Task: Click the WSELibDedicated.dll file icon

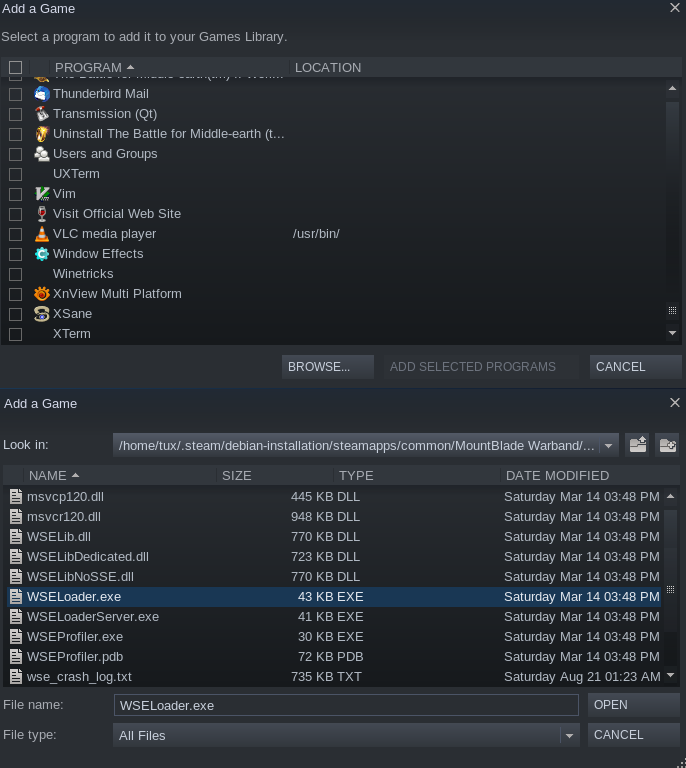Action: (16, 557)
